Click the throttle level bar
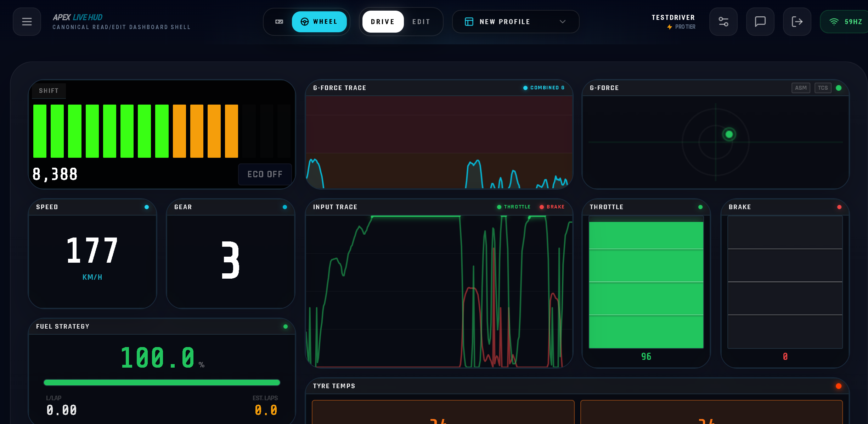Screen dimensions: 868x424 pos(646,282)
